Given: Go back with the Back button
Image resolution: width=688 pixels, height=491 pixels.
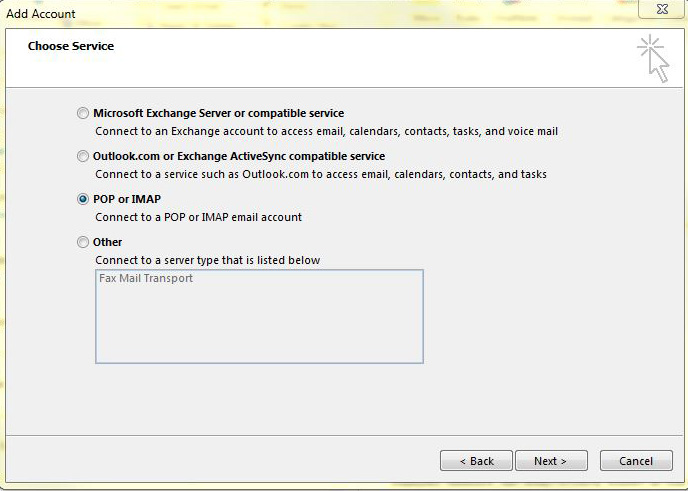Looking at the screenshot, I should (477, 461).
